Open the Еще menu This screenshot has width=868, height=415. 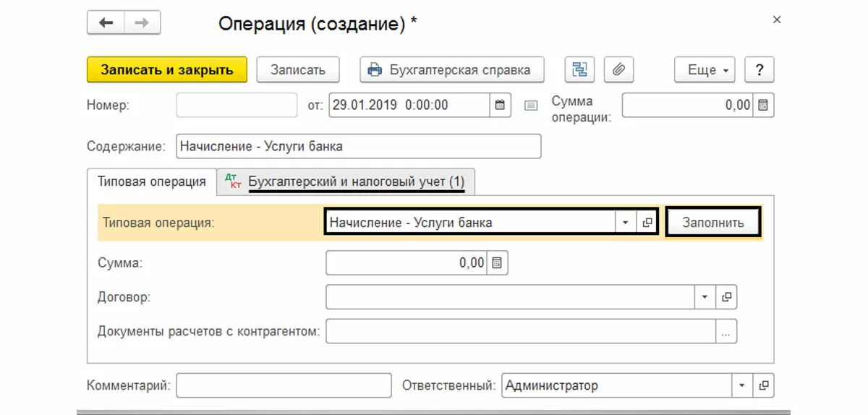tap(705, 70)
